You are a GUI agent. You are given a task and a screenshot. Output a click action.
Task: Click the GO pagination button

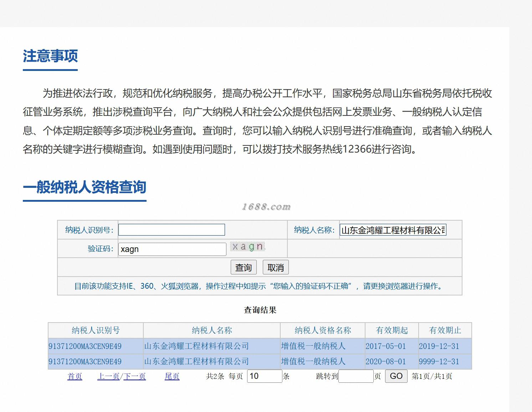coord(396,376)
